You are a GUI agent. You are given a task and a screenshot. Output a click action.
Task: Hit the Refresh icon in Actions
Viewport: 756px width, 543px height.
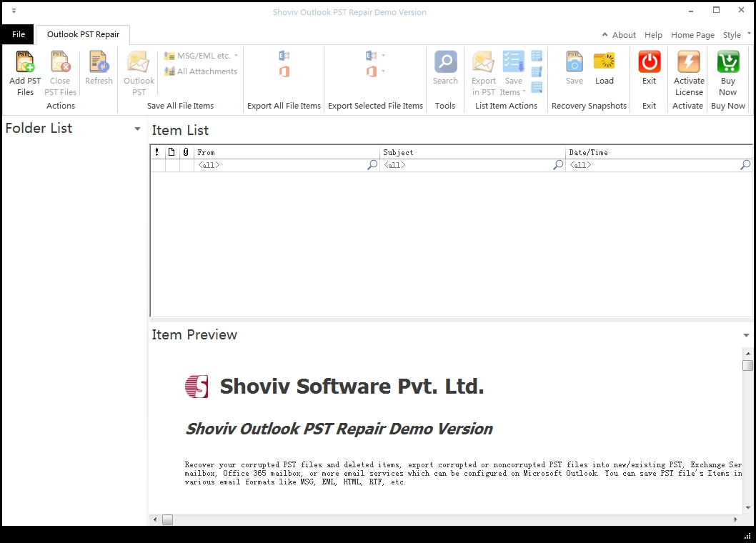99,61
